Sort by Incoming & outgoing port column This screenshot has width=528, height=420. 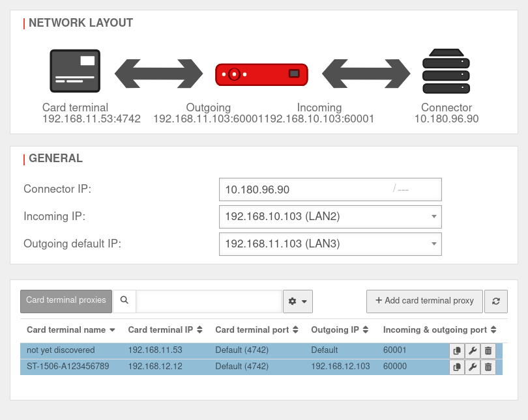point(439,330)
